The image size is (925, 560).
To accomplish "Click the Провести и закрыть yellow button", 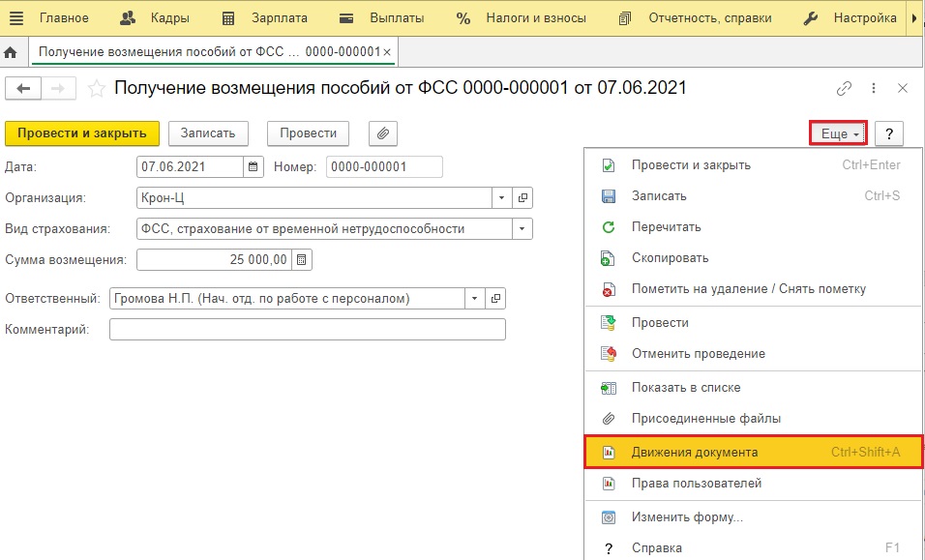I will pos(82,133).
